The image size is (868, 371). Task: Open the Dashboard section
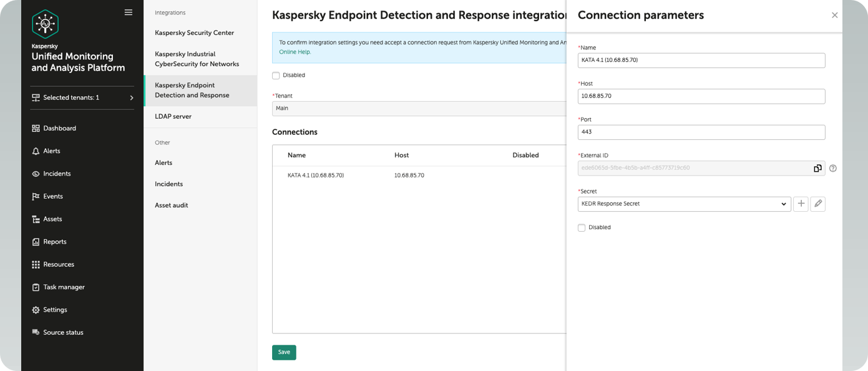(x=59, y=128)
